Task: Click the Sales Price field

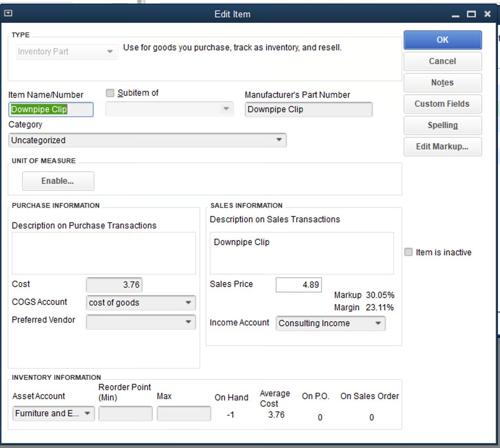Action: coord(298,285)
